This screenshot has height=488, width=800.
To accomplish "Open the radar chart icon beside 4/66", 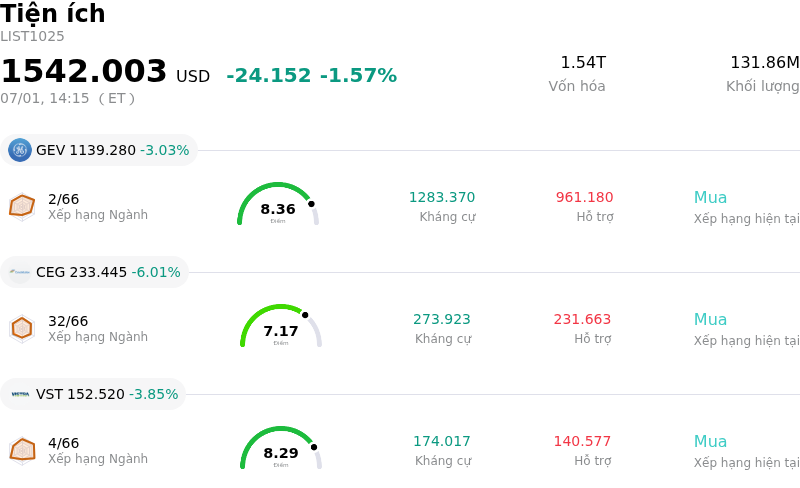I will (22, 450).
